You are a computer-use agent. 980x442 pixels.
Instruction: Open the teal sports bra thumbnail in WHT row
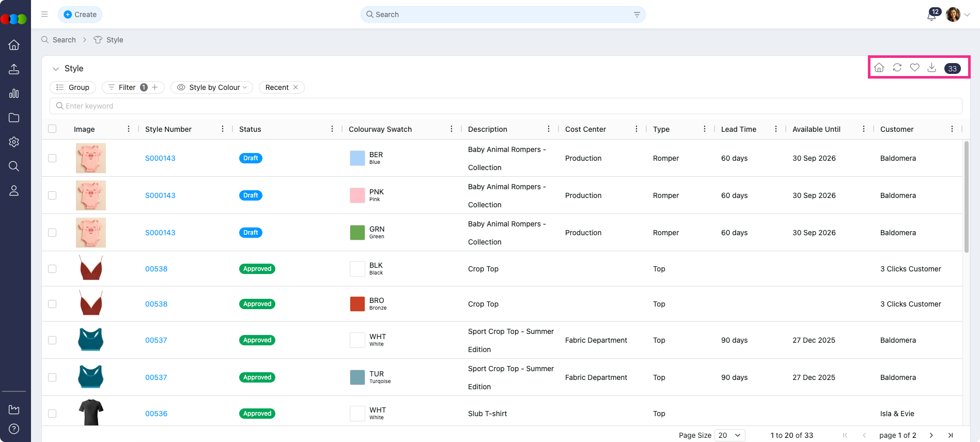[91, 340]
